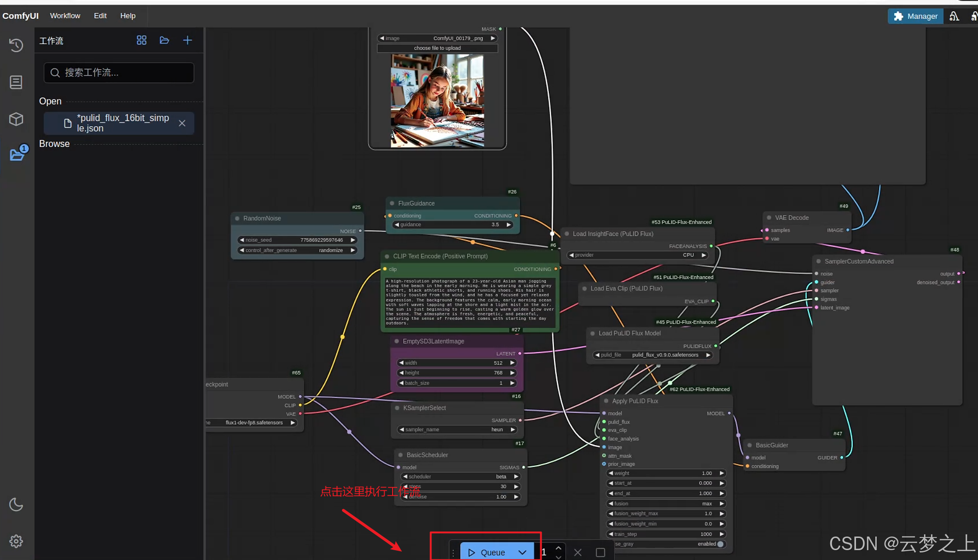
Task: Open the Help menu
Action: point(128,15)
